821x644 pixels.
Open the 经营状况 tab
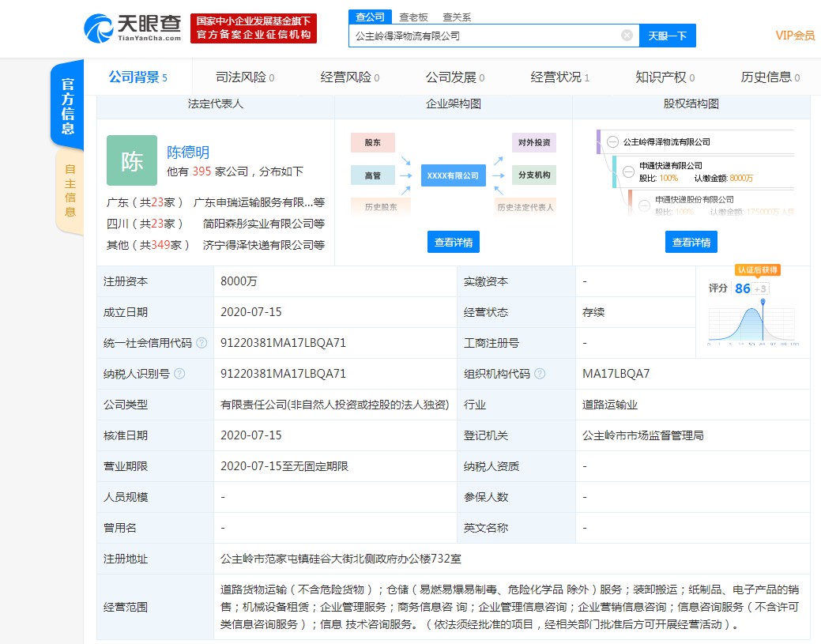pyautogui.click(x=560, y=77)
